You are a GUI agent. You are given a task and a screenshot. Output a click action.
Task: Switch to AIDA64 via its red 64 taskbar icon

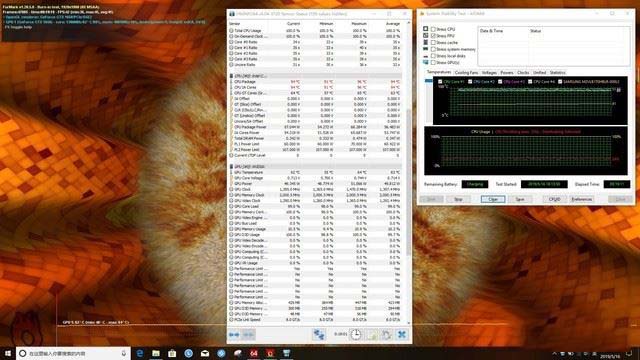253,353
